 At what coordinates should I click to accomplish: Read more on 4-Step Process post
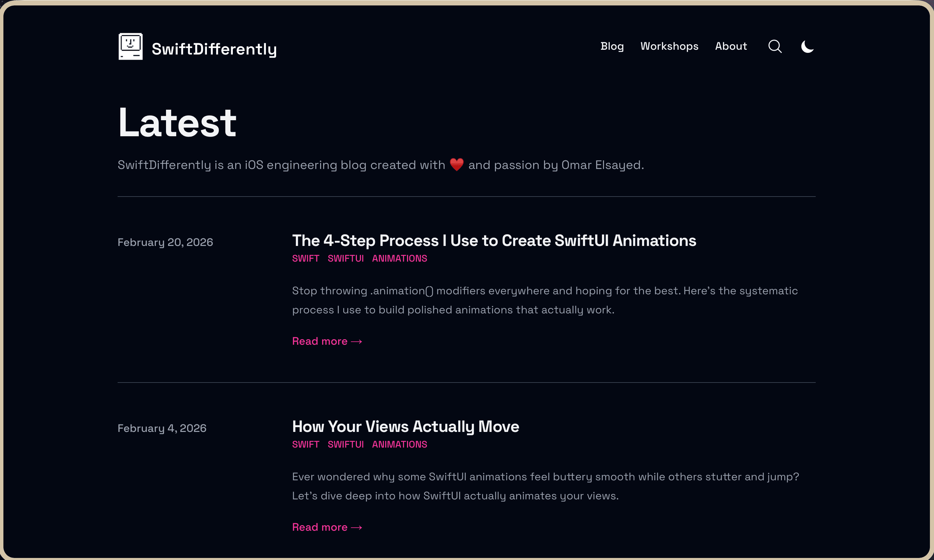click(327, 341)
